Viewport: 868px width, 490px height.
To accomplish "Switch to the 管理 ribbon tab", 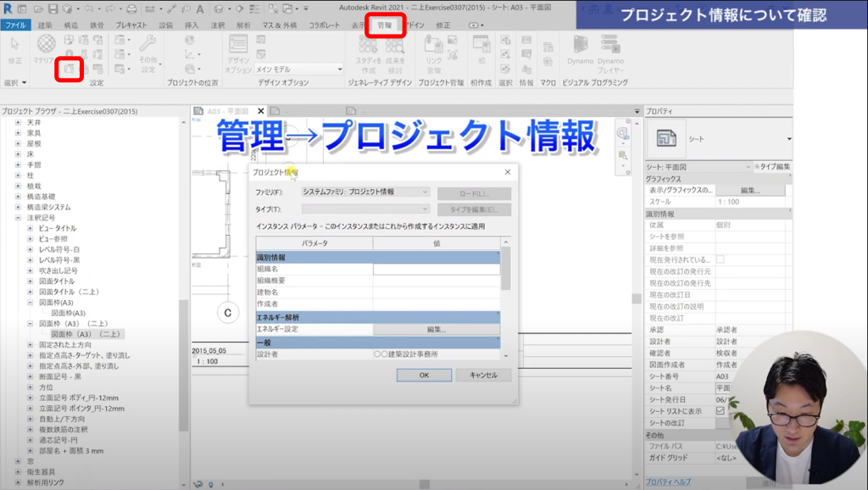I will (385, 25).
